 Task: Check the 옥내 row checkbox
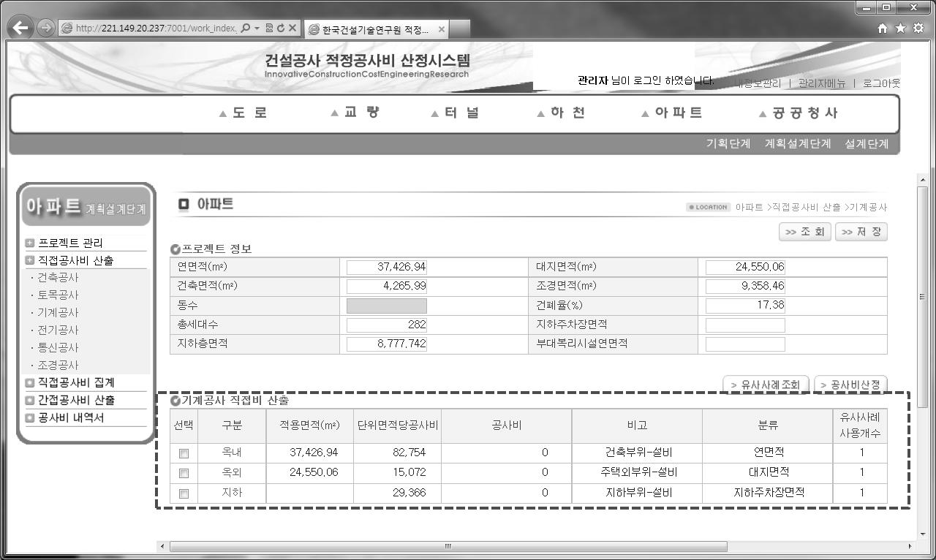tap(184, 453)
